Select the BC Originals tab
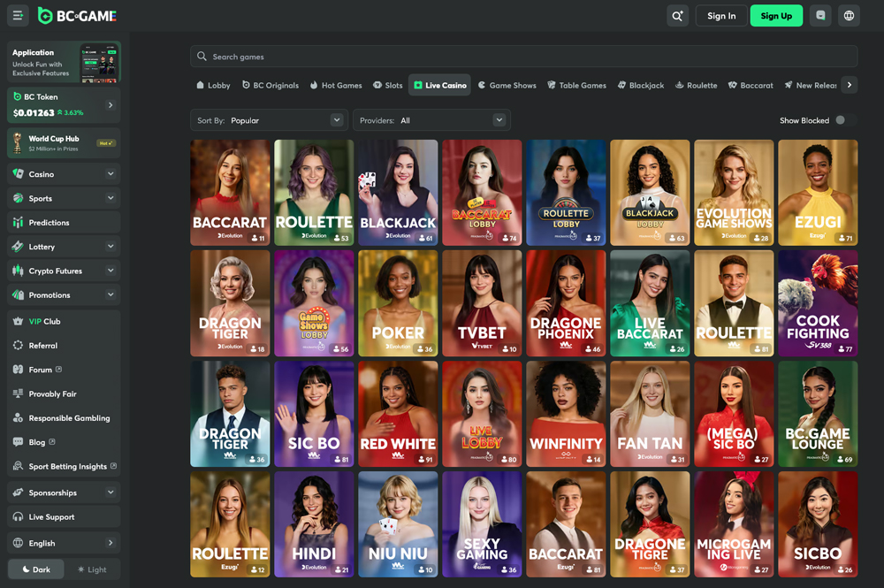The width and height of the screenshot is (884, 588). pos(271,85)
